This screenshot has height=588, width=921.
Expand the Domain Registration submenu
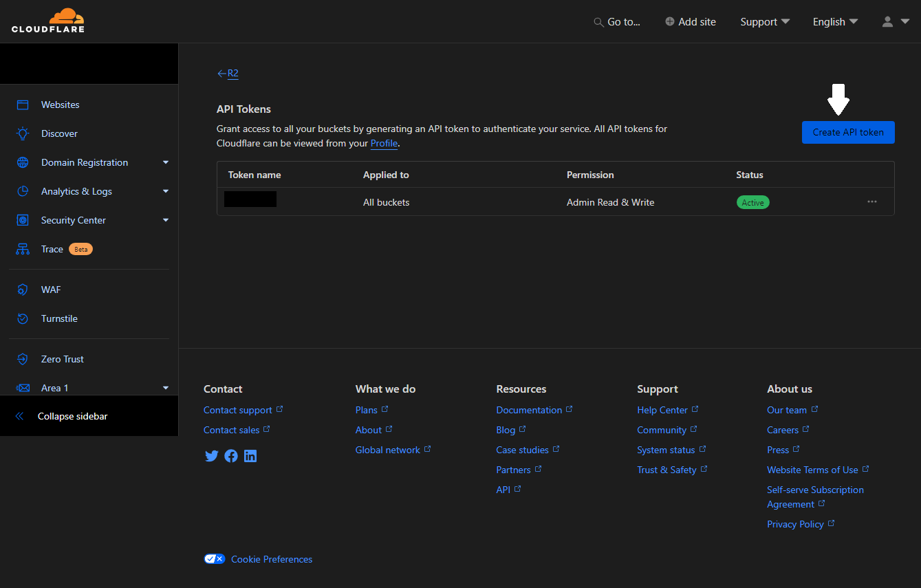coord(165,162)
